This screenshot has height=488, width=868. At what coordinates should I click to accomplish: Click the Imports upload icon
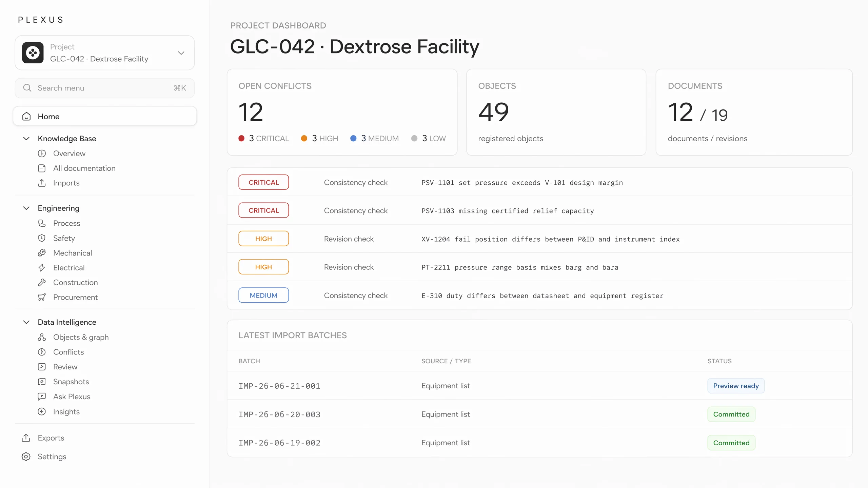tap(42, 183)
